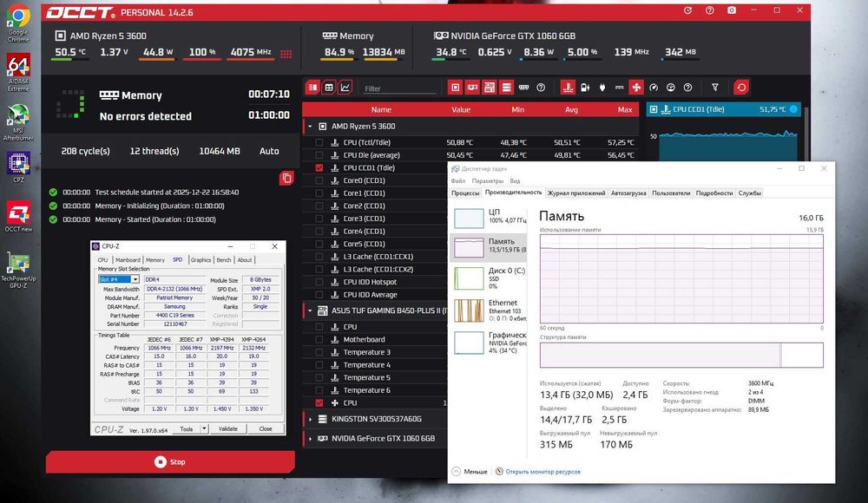
Task: Click the Tools button in CPU-Z
Action: [187, 428]
